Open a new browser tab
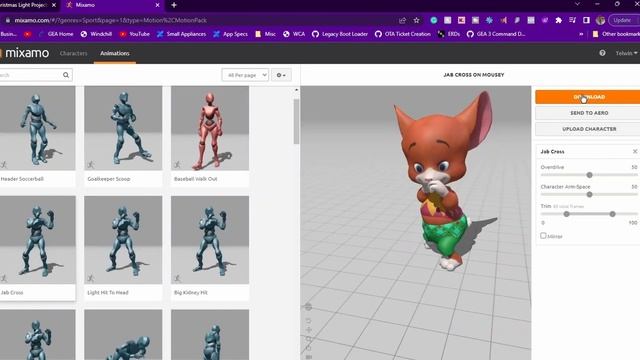Screen dimensions: 640x360 tap(174, 5)
